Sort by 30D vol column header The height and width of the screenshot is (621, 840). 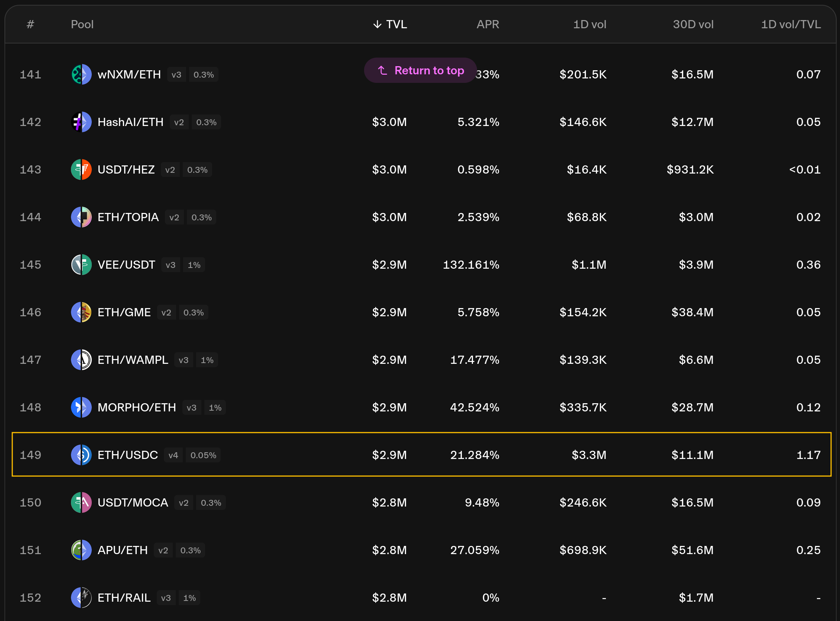click(693, 25)
